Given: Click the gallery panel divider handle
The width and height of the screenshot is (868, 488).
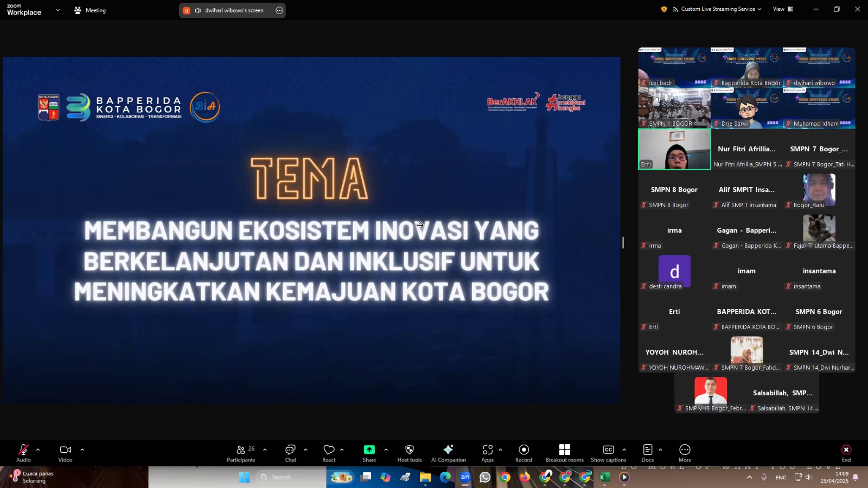Looking at the screenshot, I should pyautogui.click(x=623, y=243).
